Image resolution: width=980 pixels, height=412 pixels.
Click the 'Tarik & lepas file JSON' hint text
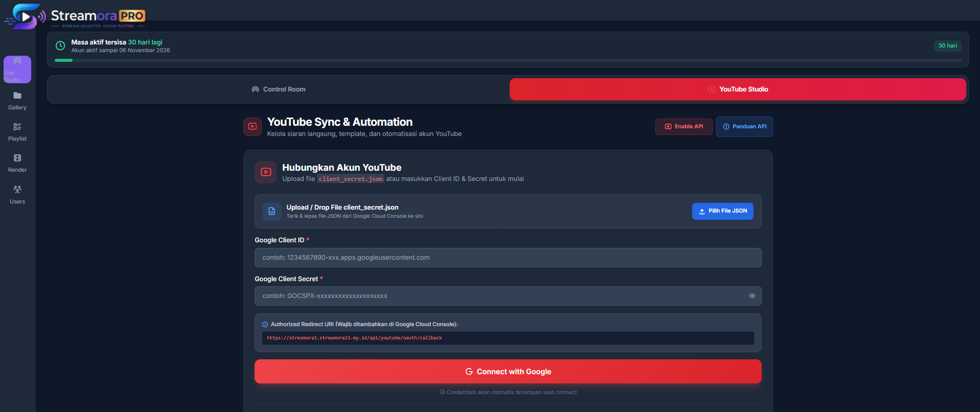tap(355, 216)
